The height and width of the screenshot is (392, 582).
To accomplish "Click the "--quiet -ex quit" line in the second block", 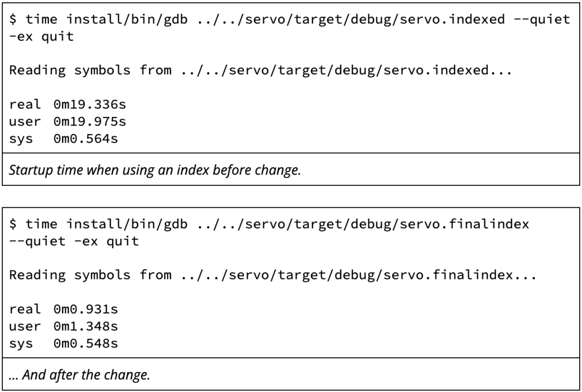I will pyautogui.click(x=74, y=241).
